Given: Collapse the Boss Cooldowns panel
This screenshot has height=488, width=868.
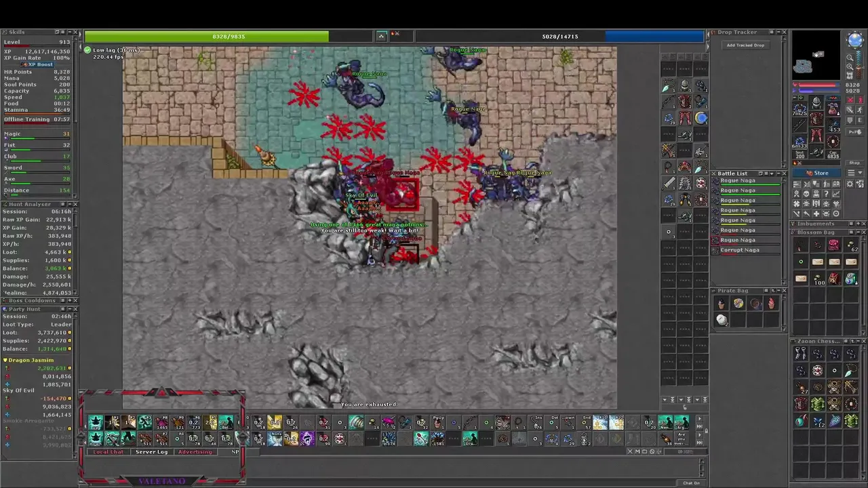Looking at the screenshot, I should [x=68, y=300].
